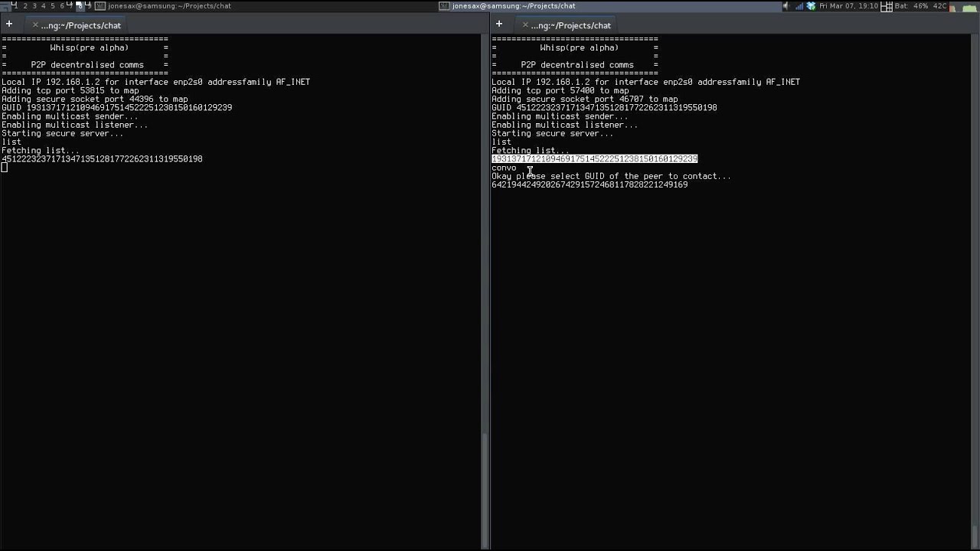Click 'Starting secure server' in right terminal
Image resolution: width=980 pixels, height=551 pixels.
pos(552,133)
